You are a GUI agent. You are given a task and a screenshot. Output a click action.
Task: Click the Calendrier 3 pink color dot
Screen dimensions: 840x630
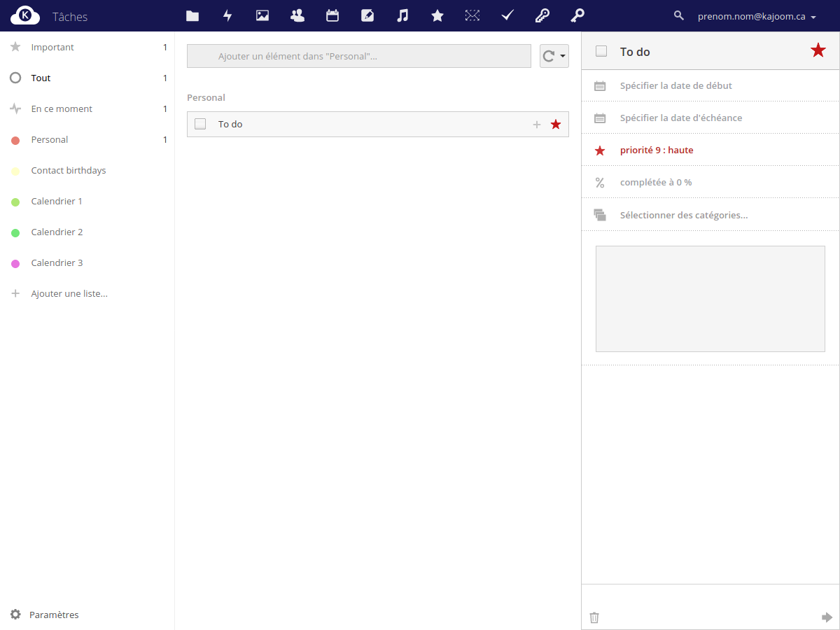click(15, 264)
